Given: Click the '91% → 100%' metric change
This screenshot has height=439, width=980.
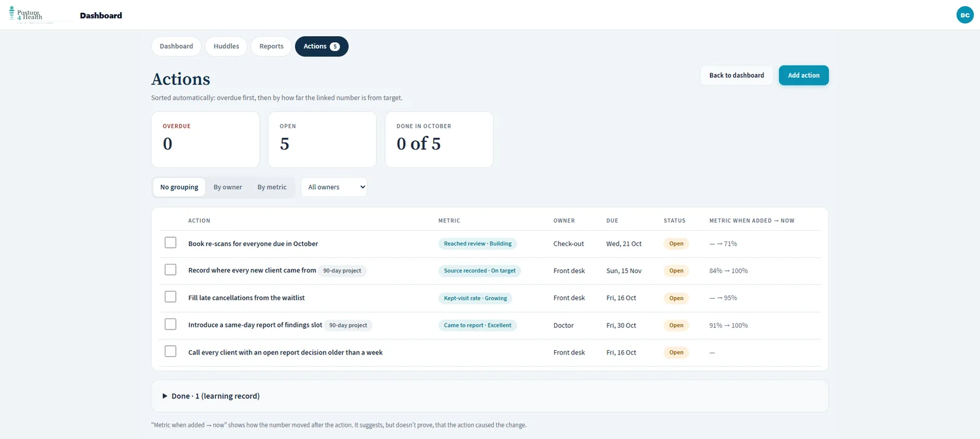Looking at the screenshot, I should pyautogui.click(x=728, y=325).
